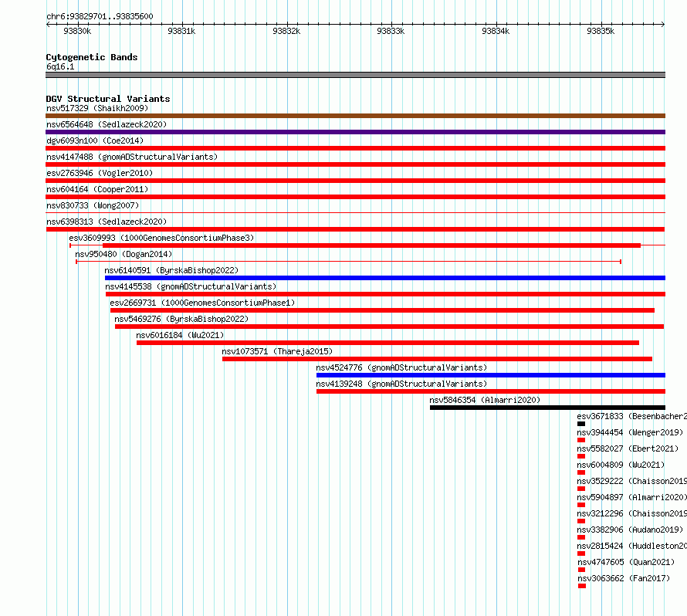
Task: Click the nsv6004809 (Wu2021) label
Action: (x=621, y=465)
